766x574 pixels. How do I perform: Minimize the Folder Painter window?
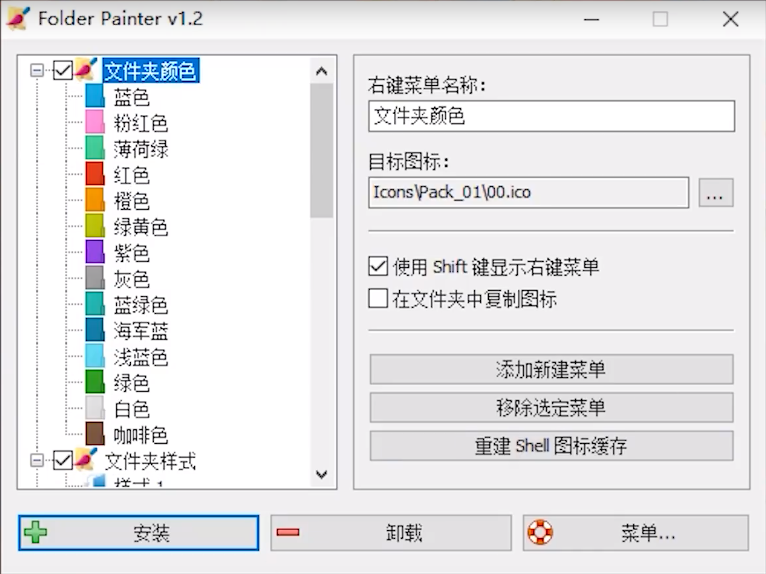pyautogui.click(x=591, y=20)
